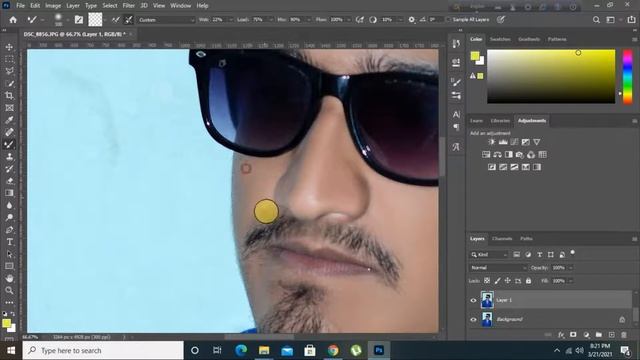Open the Image menu

tap(53, 6)
